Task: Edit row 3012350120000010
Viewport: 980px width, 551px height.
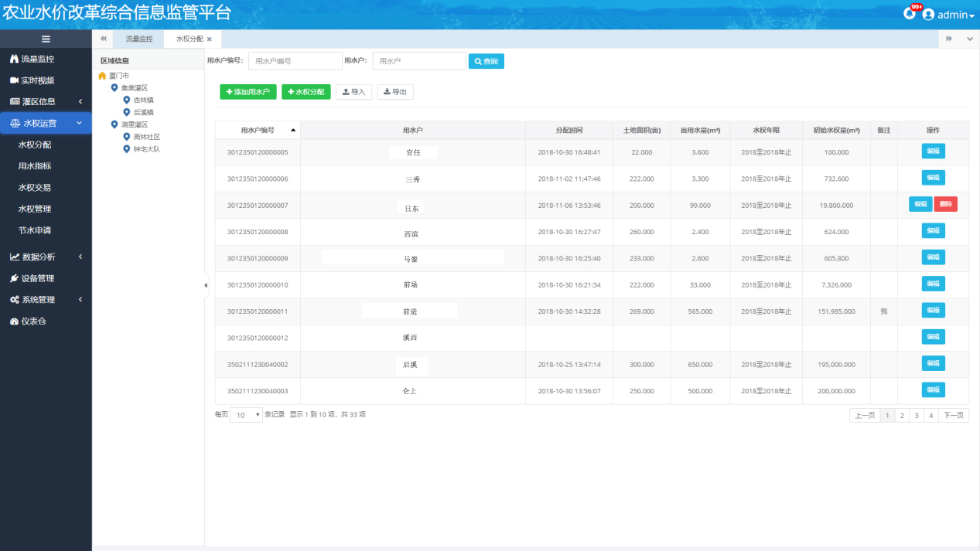Action: [x=934, y=284]
